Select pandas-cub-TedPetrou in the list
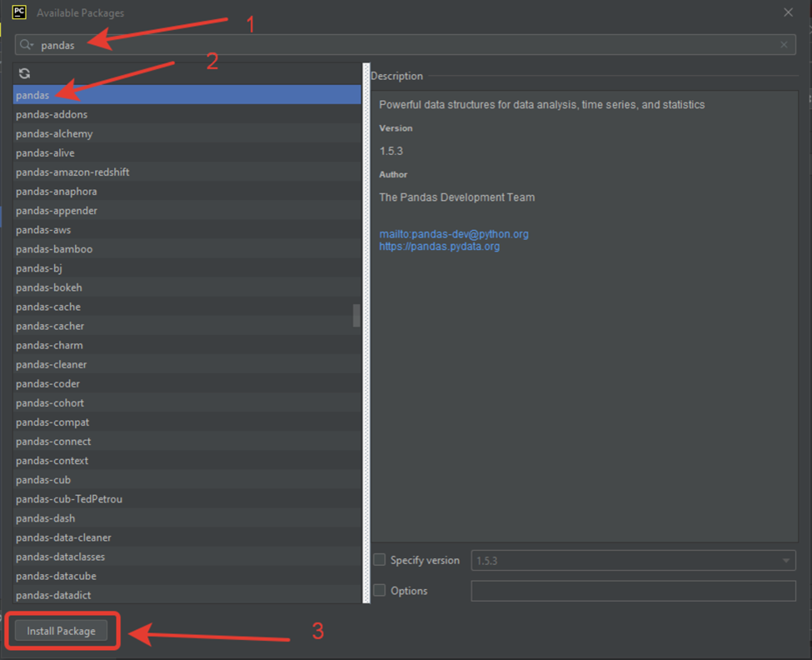The height and width of the screenshot is (660, 812). coord(187,499)
